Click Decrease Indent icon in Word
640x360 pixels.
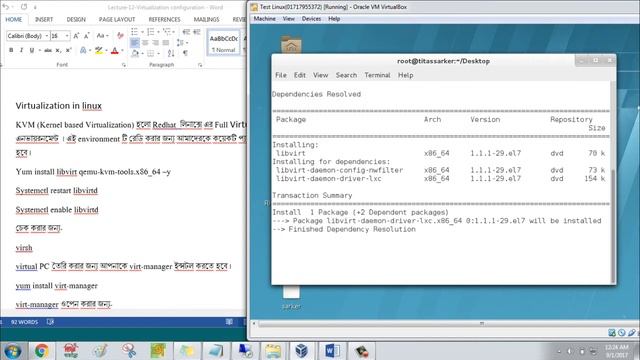(x=186, y=32)
